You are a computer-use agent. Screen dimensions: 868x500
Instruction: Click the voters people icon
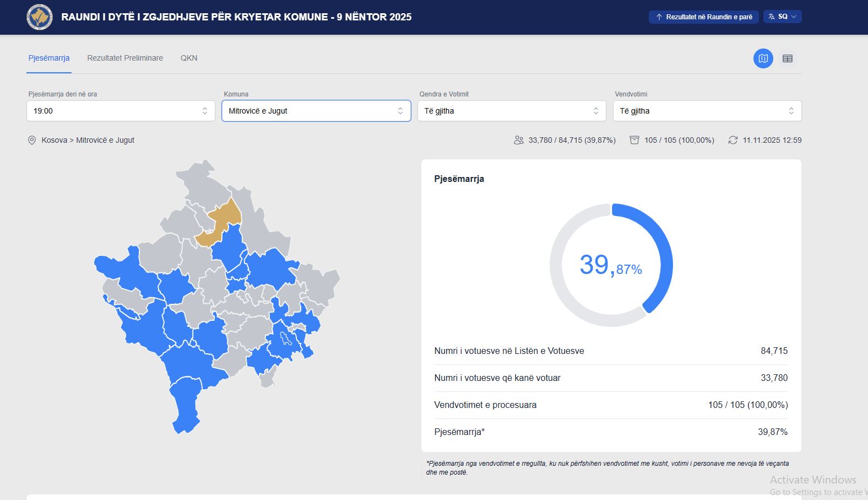point(518,141)
